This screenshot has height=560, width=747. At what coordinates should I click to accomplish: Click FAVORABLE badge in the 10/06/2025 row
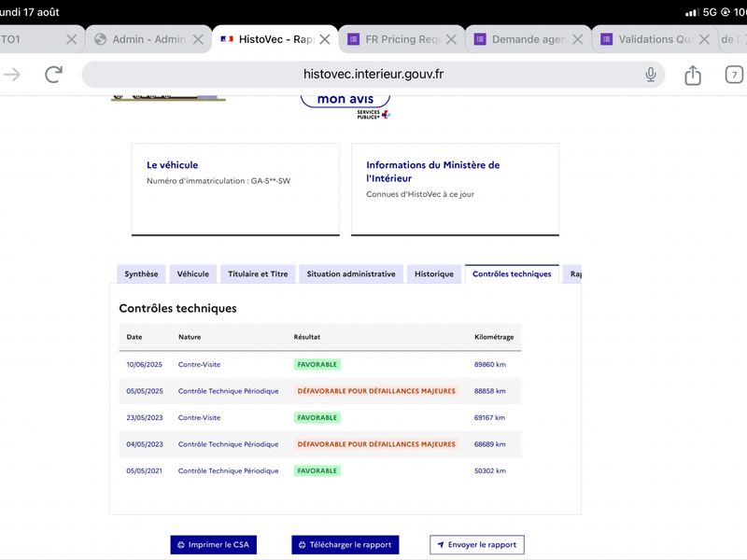tap(317, 364)
